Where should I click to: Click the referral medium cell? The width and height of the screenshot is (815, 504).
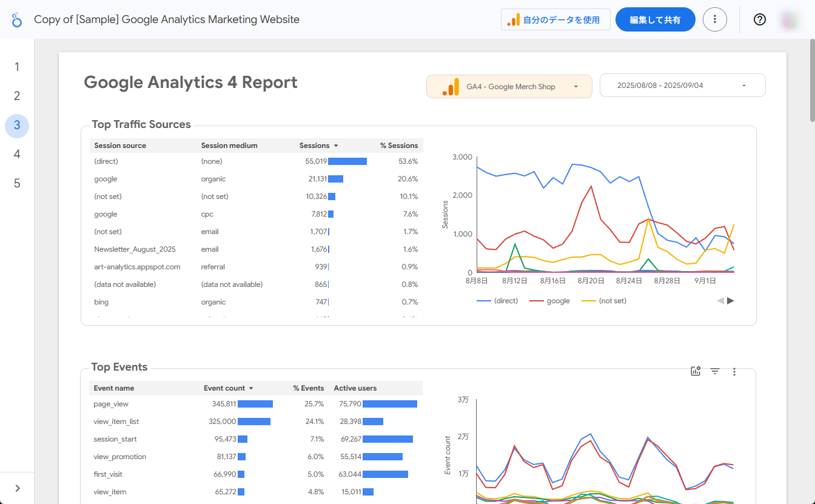point(213,267)
